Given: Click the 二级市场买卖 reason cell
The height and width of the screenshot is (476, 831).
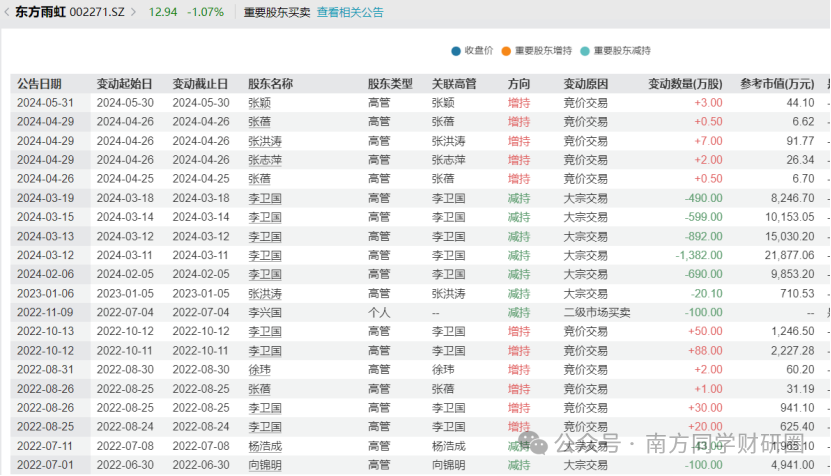Looking at the screenshot, I should [597, 313].
